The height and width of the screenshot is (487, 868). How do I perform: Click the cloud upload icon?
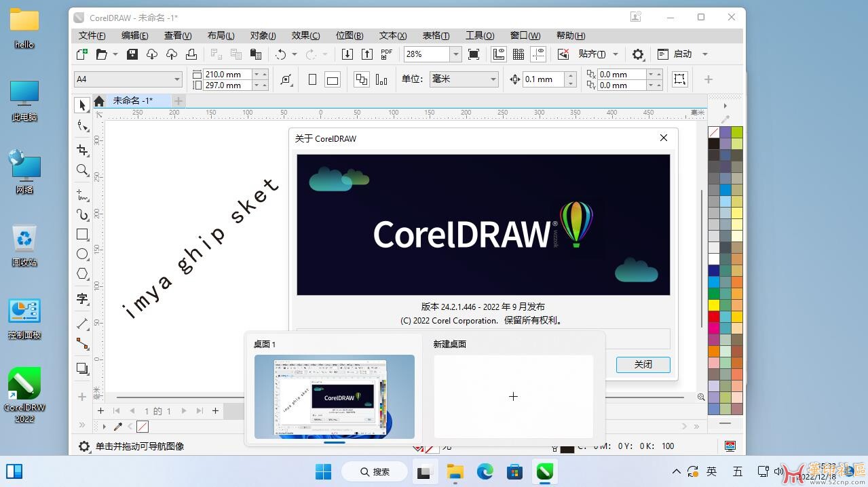(x=172, y=54)
